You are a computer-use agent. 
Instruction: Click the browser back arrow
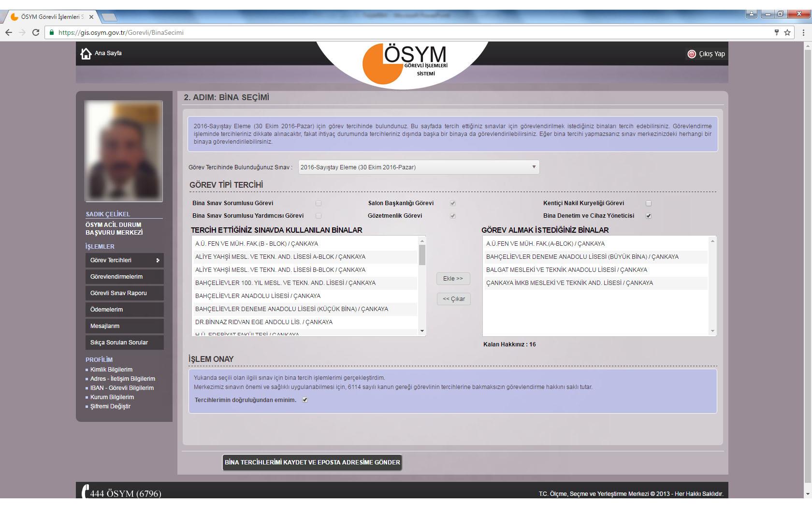[8, 32]
